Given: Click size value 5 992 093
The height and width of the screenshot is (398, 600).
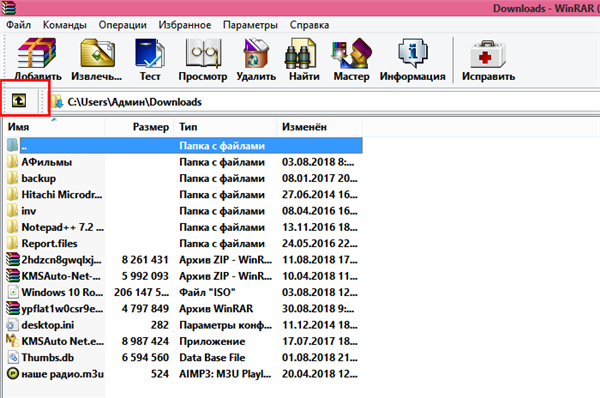Looking at the screenshot, I should point(145,276).
